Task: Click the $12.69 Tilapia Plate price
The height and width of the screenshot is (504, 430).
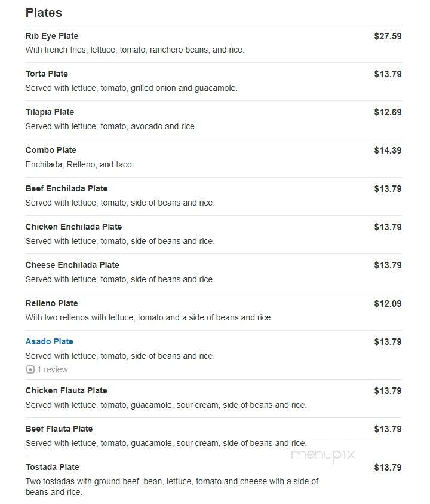Action: [x=388, y=112]
